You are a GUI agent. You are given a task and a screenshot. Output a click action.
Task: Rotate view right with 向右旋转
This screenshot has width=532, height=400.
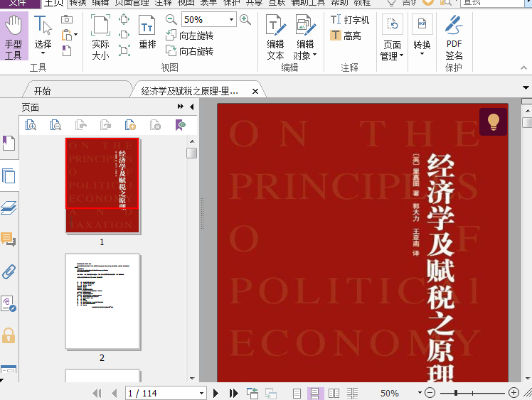click(x=189, y=51)
